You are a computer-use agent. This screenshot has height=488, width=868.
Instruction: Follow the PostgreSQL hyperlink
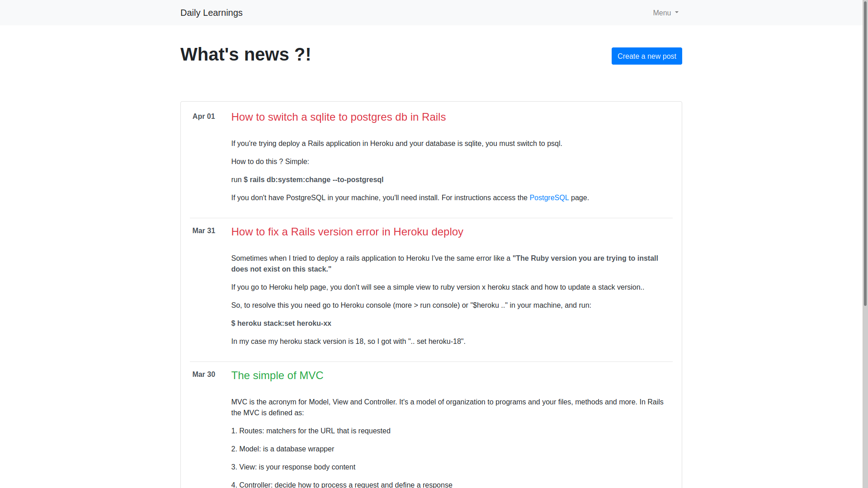click(549, 198)
